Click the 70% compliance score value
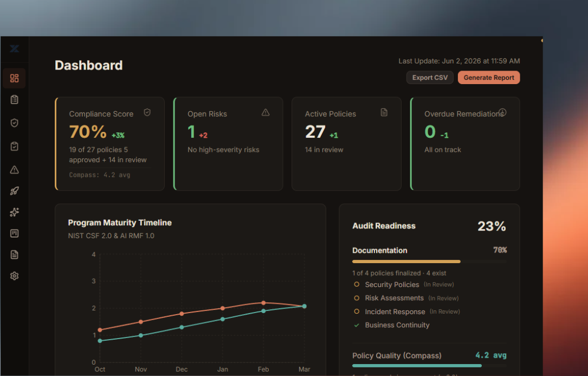The image size is (588, 376). pos(88,132)
